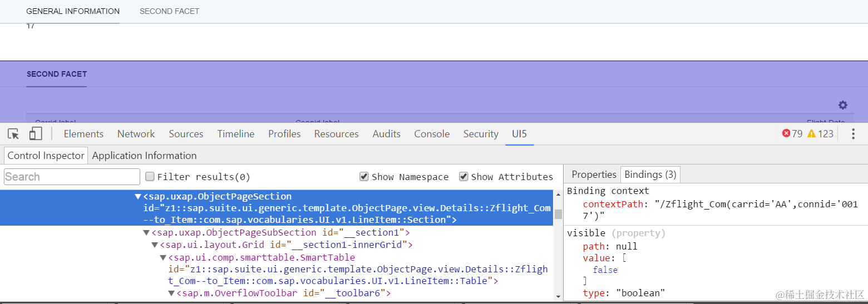Click the Search input field
868x304 pixels.
coord(72,177)
